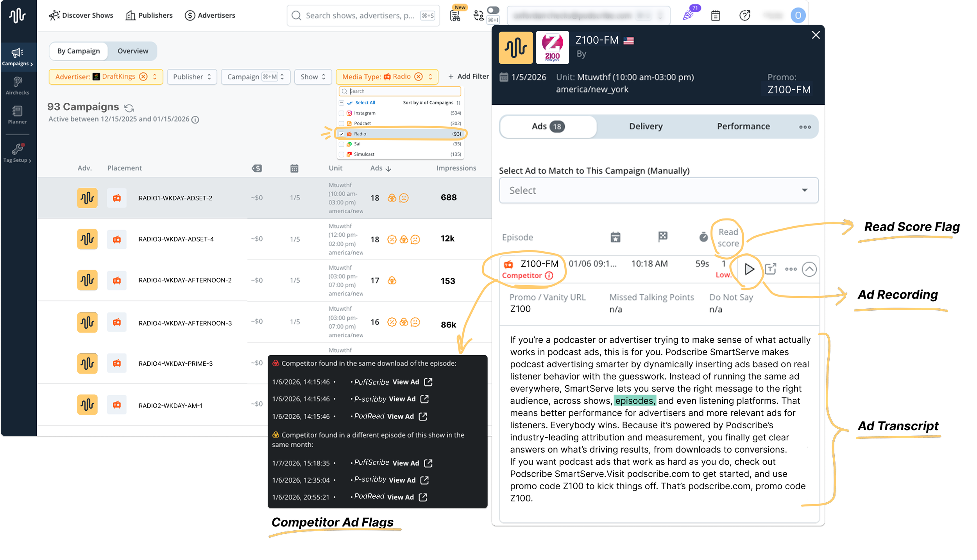Expand the Publisher filter dropdown
Viewport: 977px width, 560px height.
[x=192, y=77]
